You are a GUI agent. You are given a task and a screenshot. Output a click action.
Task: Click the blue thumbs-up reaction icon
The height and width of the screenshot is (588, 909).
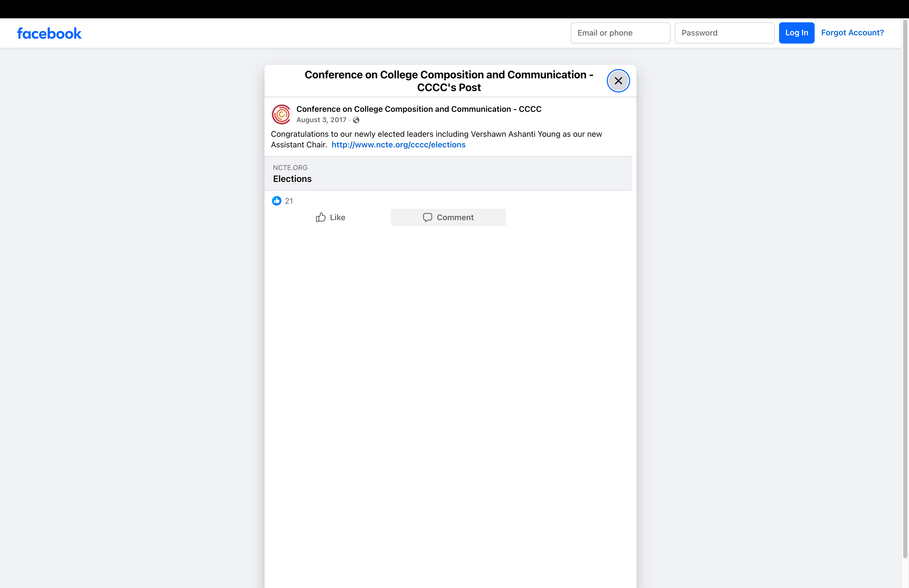click(276, 201)
